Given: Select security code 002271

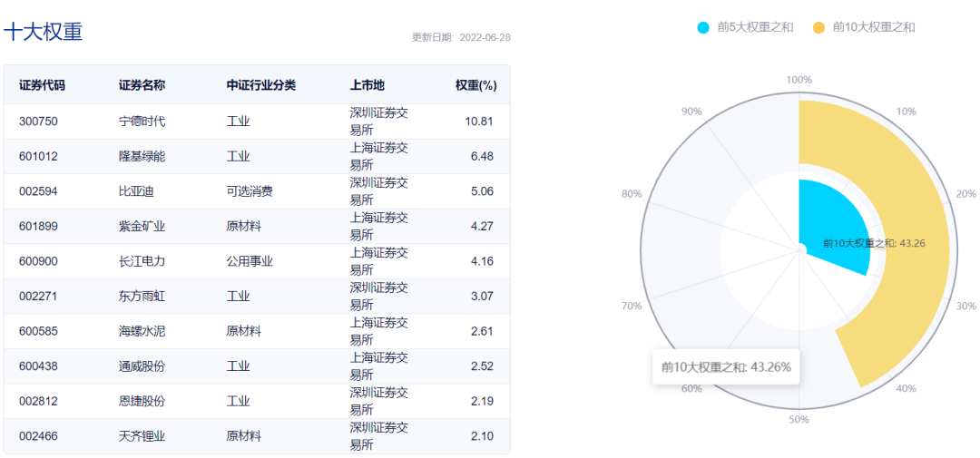Looking at the screenshot, I should (x=38, y=297).
